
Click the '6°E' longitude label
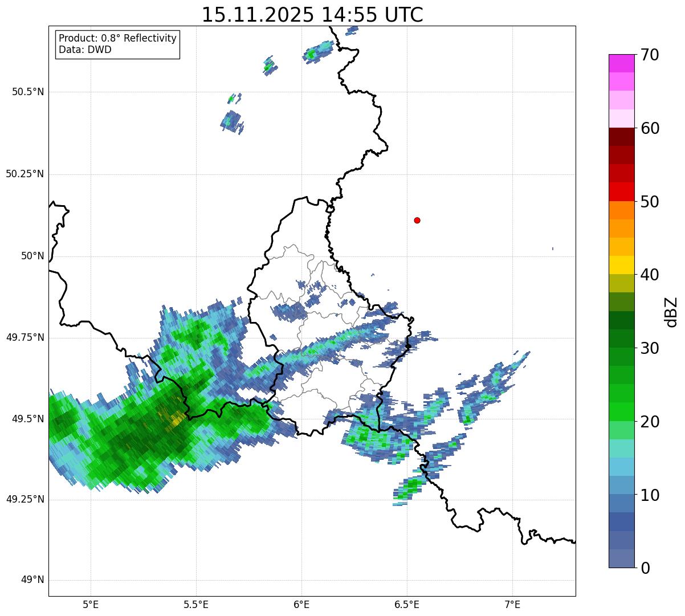301,604
